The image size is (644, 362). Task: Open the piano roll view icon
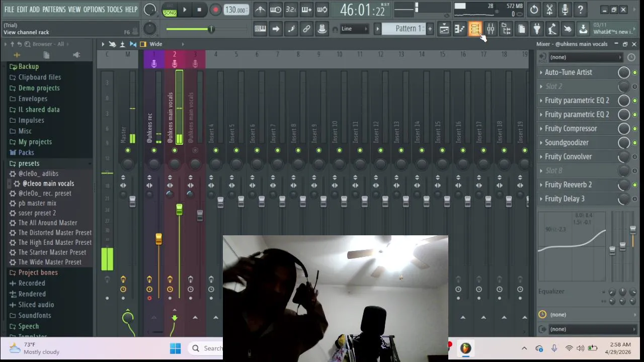[x=459, y=29]
